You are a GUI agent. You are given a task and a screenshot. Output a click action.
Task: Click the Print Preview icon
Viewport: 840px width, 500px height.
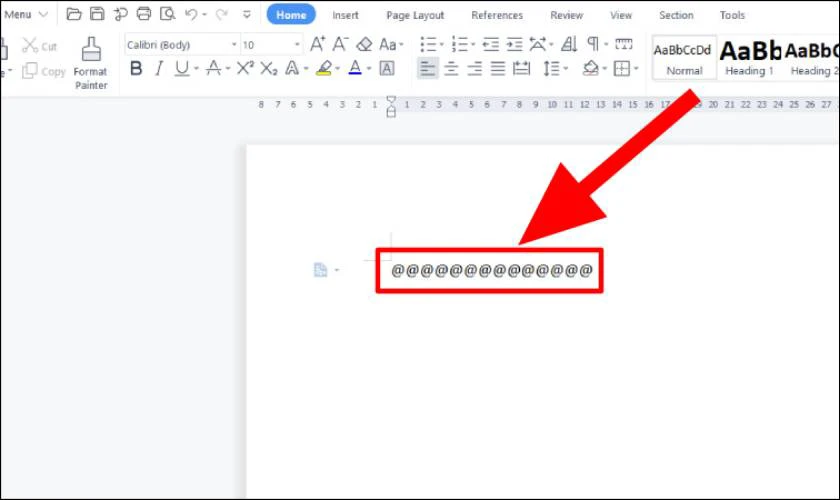[168, 14]
